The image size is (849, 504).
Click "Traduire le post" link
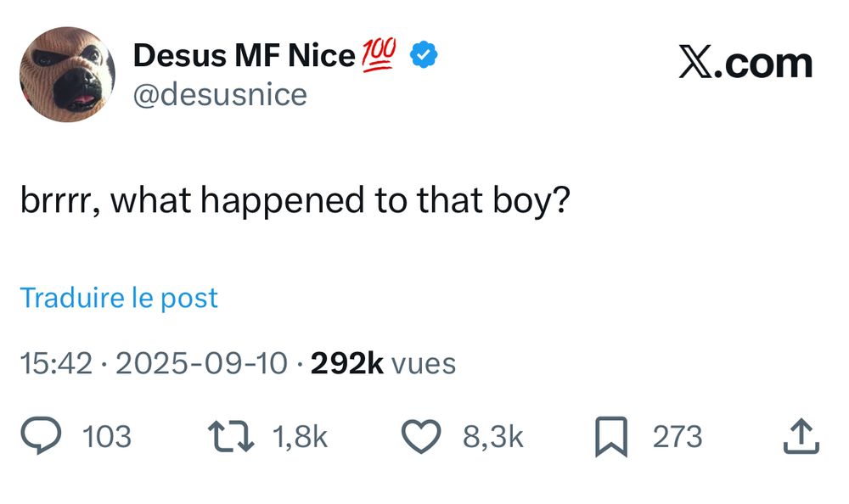click(x=119, y=298)
